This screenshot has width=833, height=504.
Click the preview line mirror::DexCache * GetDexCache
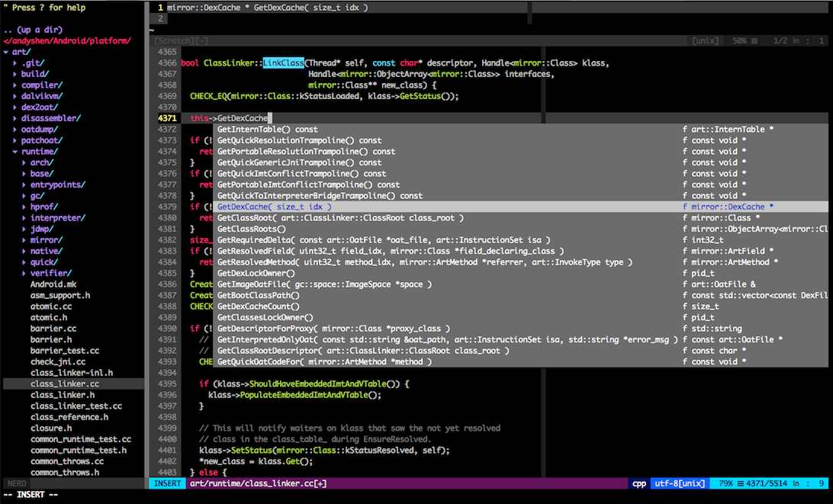point(267,8)
